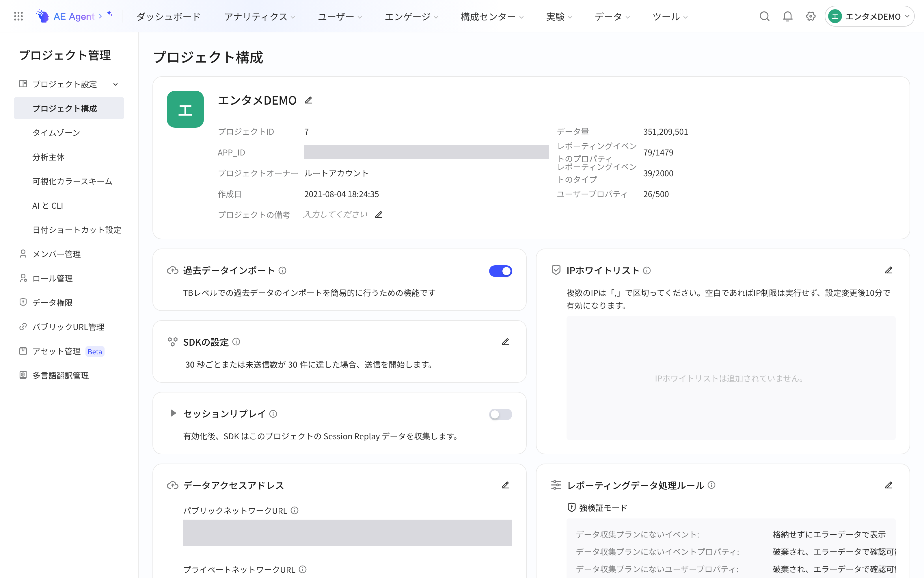
Task: Edit the プロジェクトの備考 pencil icon
Action: tap(379, 214)
